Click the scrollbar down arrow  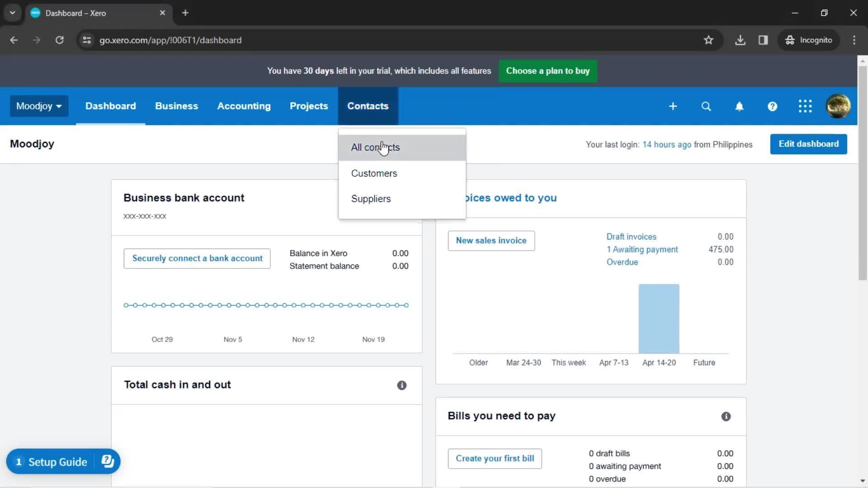(x=862, y=481)
